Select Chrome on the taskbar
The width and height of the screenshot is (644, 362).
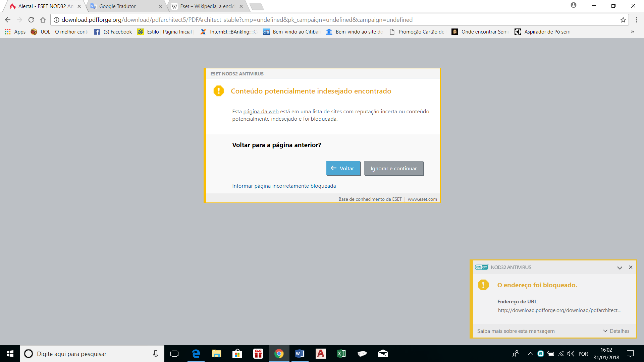[x=279, y=354]
